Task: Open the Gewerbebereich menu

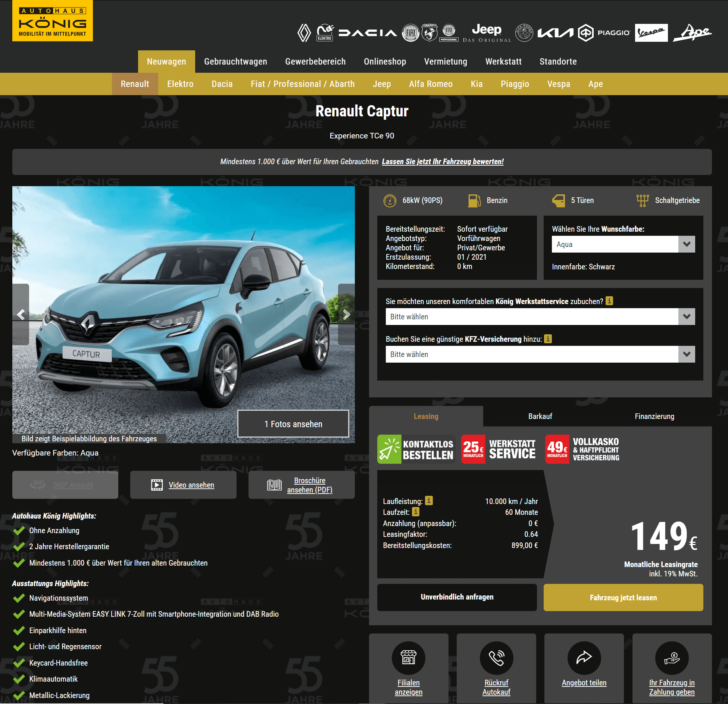Action: pos(315,62)
